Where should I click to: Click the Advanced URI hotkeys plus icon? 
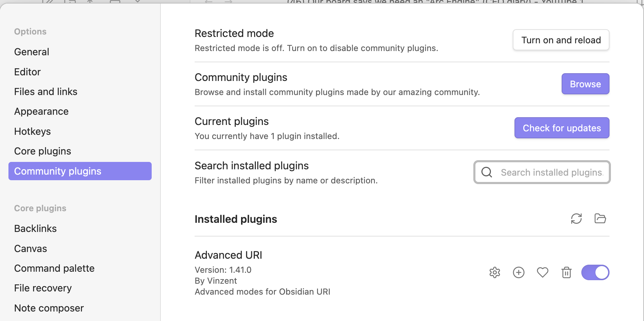[x=519, y=272]
